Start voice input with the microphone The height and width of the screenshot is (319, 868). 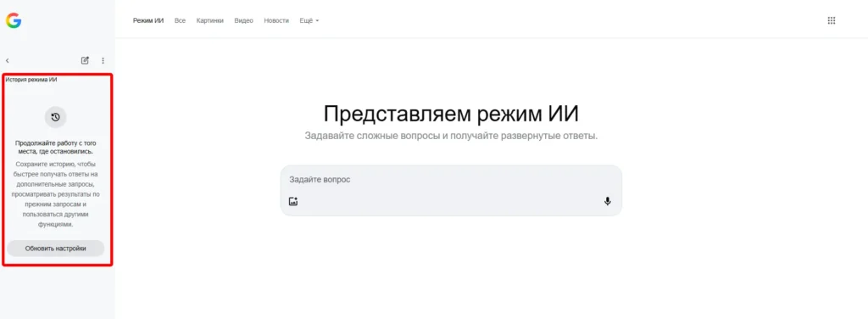pos(607,202)
